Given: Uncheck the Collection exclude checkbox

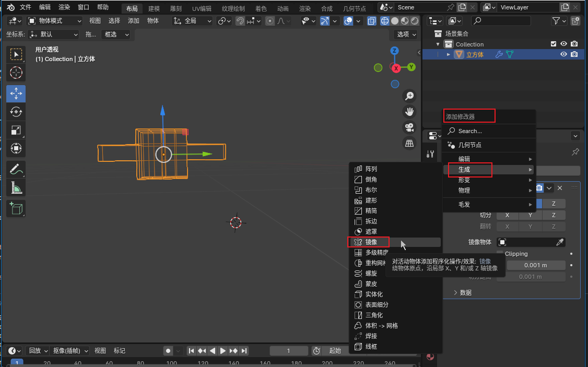Looking at the screenshot, I should tap(554, 44).
